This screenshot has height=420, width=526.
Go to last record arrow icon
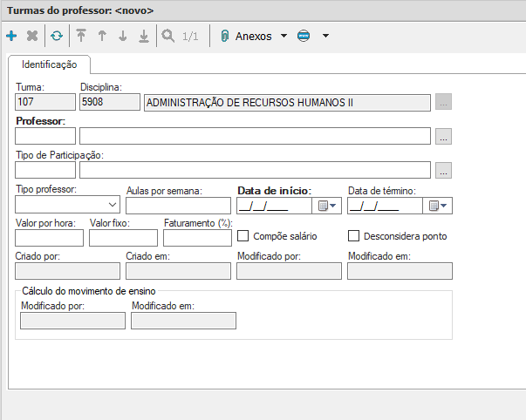(x=144, y=37)
